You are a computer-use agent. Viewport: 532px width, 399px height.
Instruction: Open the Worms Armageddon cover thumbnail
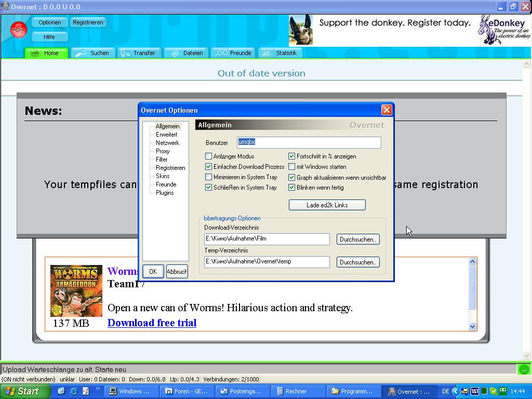point(76,291)
